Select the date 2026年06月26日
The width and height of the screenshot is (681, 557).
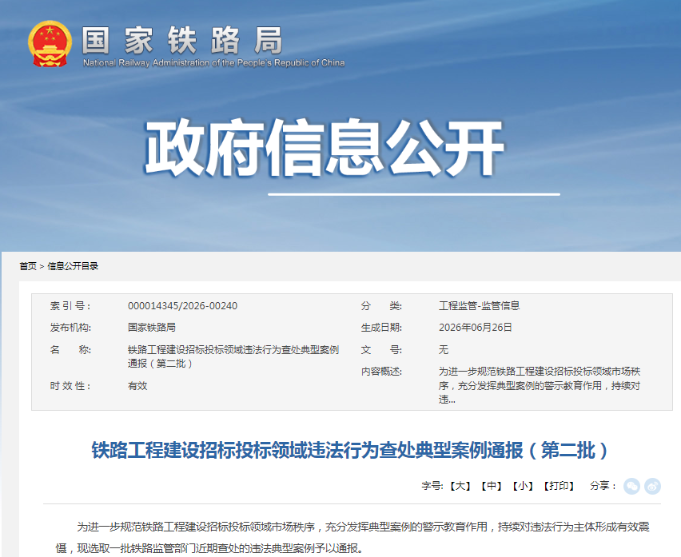(x=475, y=328)
